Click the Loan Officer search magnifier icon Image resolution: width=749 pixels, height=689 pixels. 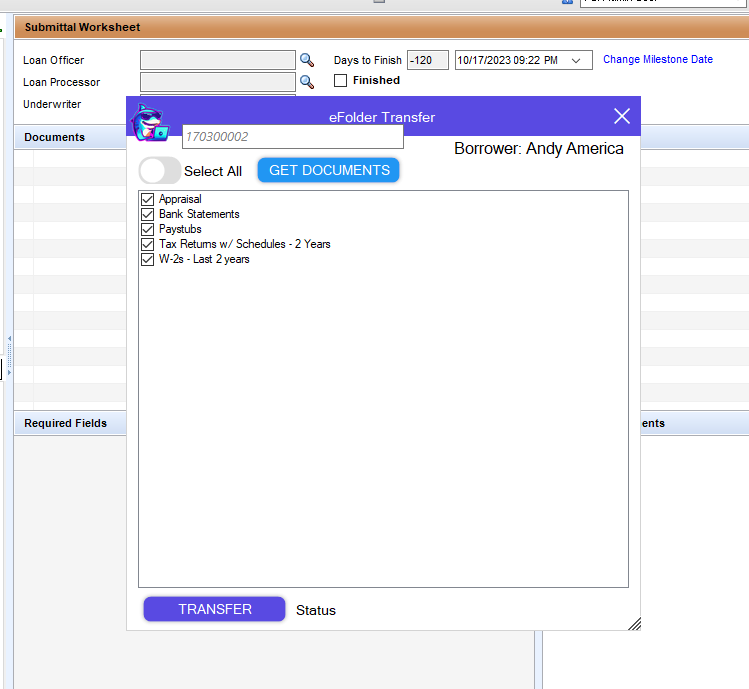click(x=307, y=61)
